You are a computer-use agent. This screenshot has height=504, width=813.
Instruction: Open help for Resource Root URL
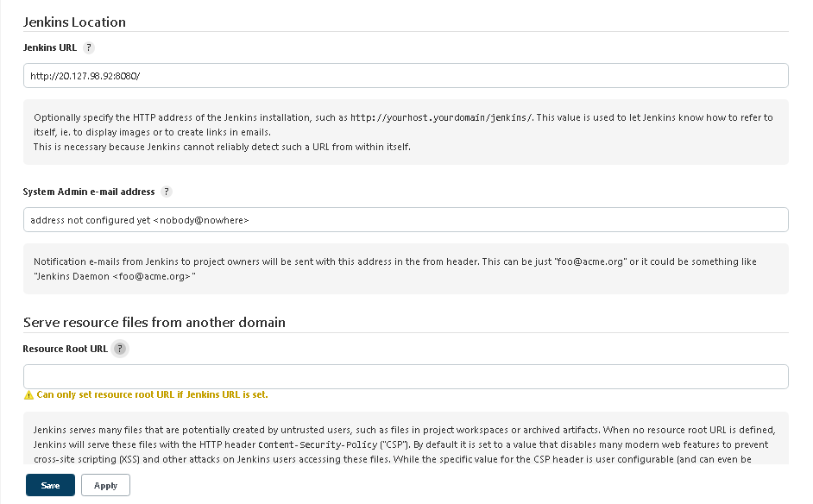click(120, 349)
